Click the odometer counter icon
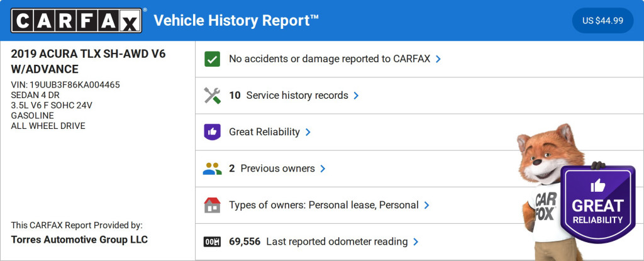Viewport: 644px width, 261px height. pyautogui.click(x=213, y=242)
